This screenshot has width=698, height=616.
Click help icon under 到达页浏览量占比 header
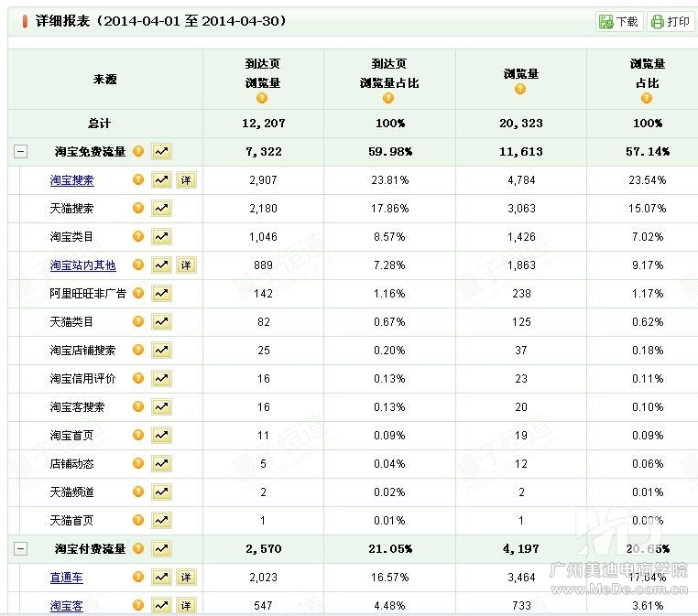388,98
